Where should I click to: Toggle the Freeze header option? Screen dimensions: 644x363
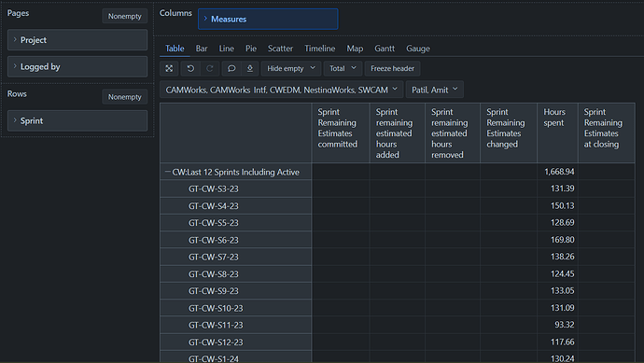(392, 68)
